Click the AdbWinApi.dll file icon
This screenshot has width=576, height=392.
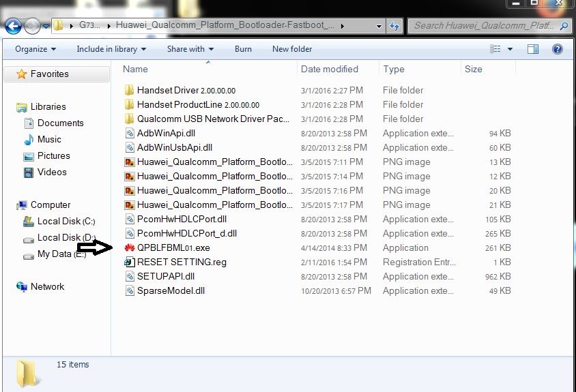[x=129, y=133]
